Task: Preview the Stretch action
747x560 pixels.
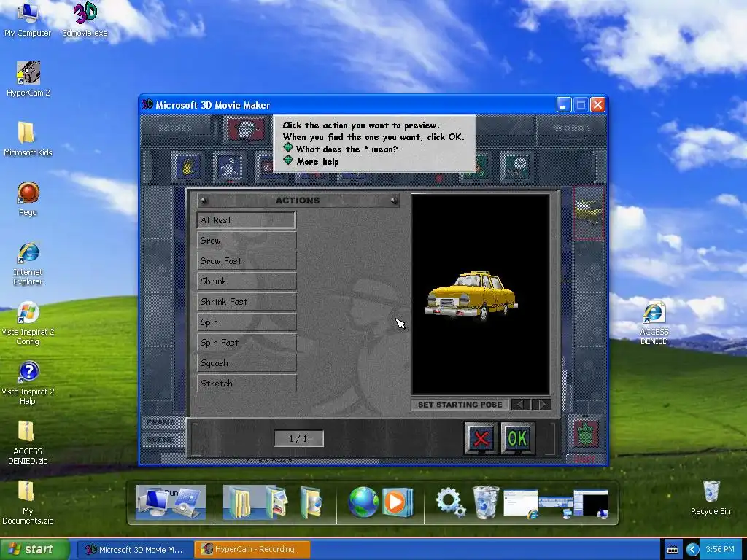Action: tap(247, 384)
